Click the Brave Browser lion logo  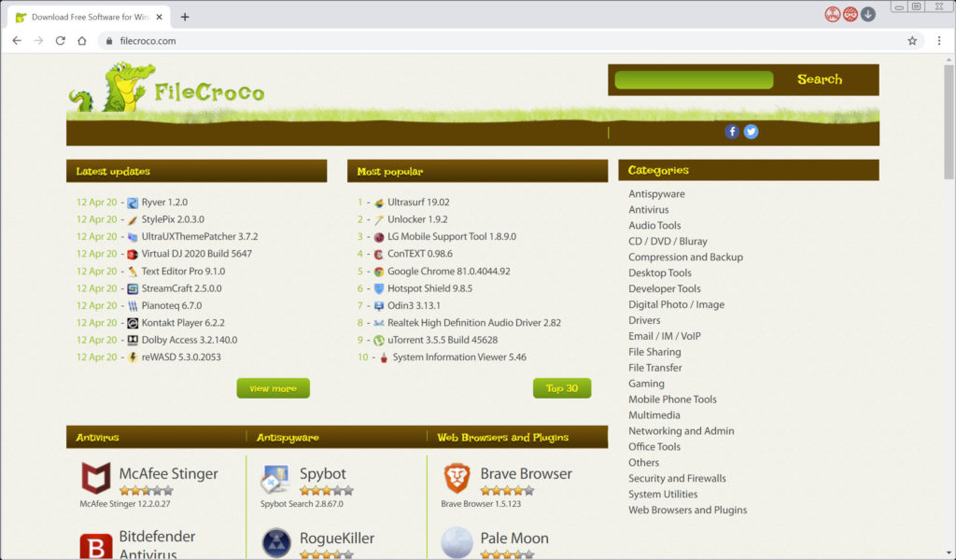(x=457, y=478)
